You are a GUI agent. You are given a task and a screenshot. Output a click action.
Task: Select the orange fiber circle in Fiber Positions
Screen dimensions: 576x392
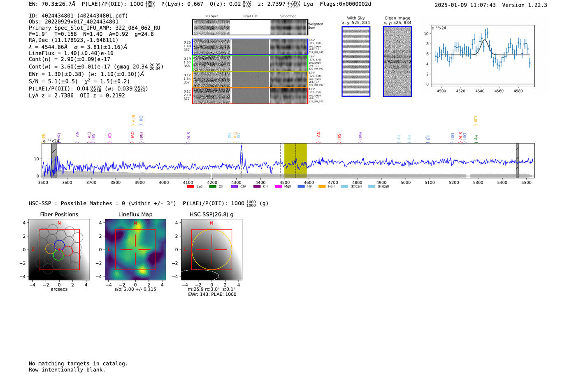(50, 249)
